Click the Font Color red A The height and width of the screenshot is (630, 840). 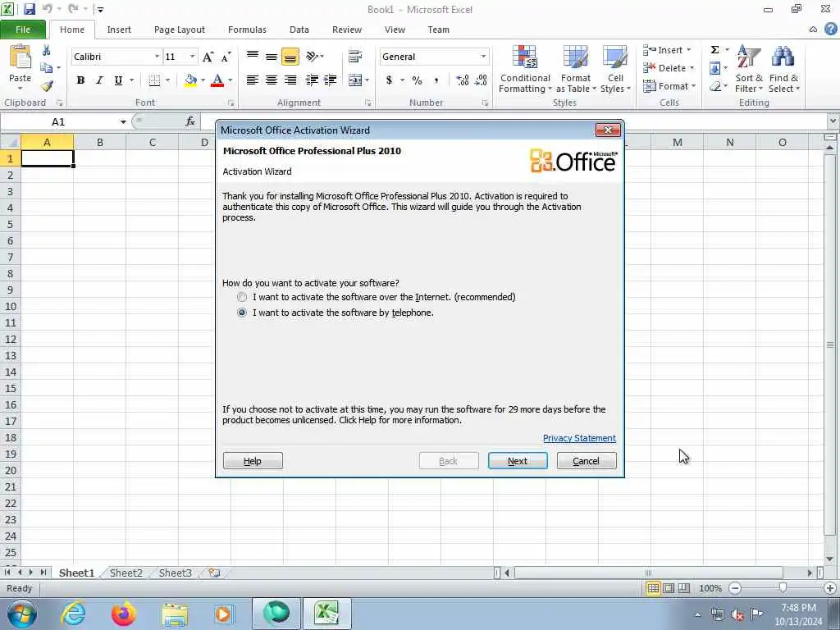(217, 80)
